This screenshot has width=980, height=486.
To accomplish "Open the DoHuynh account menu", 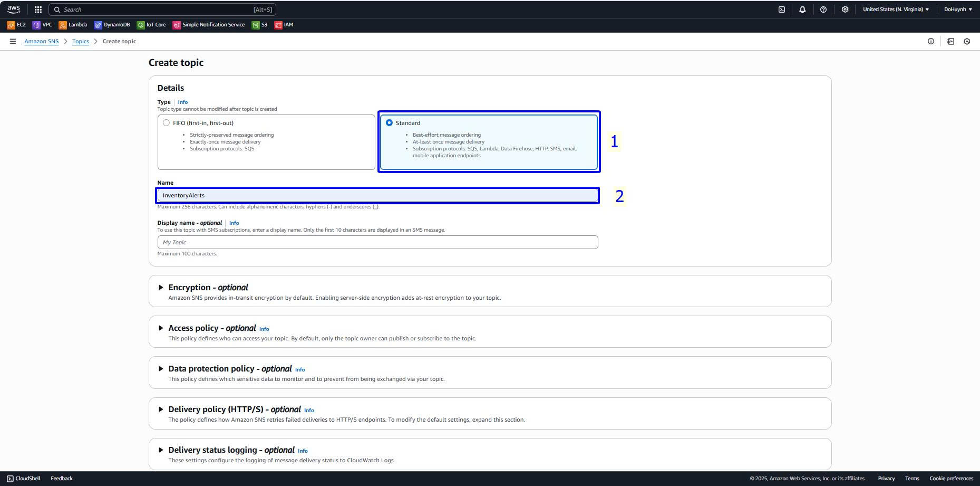I will coord(958,9).
